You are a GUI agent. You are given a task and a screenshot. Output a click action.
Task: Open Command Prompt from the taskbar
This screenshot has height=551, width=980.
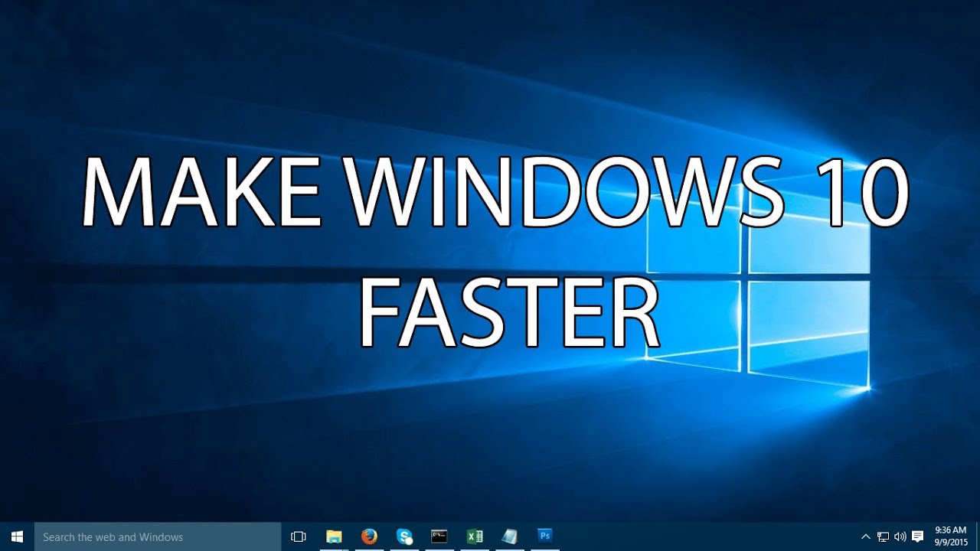tap(439, 536)
